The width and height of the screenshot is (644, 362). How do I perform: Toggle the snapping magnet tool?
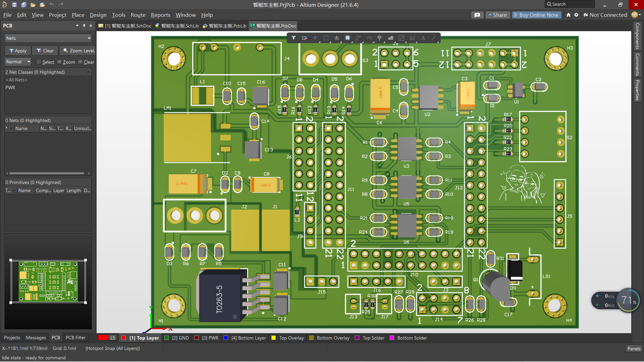[x=304, y=38]
